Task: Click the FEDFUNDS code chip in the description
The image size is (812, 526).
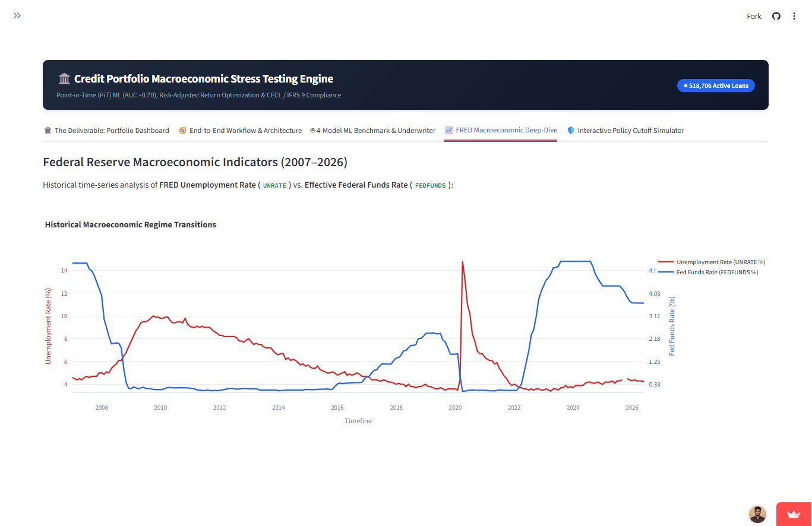Action: [x=429, y=185]
